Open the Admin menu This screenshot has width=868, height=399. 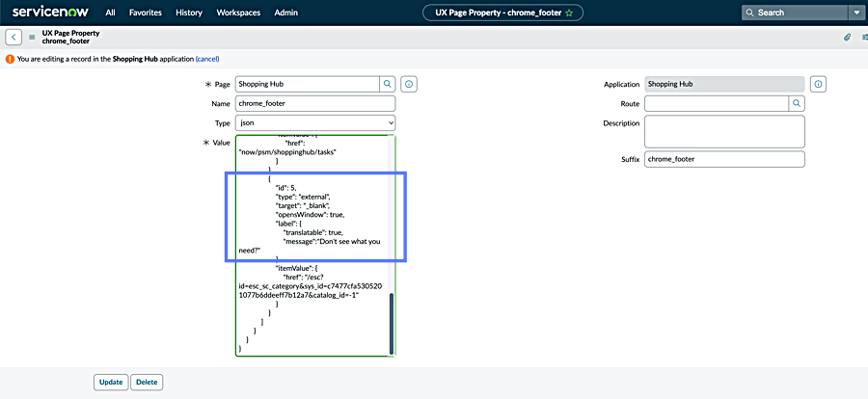pyautogui.click(x=285, y=13)
